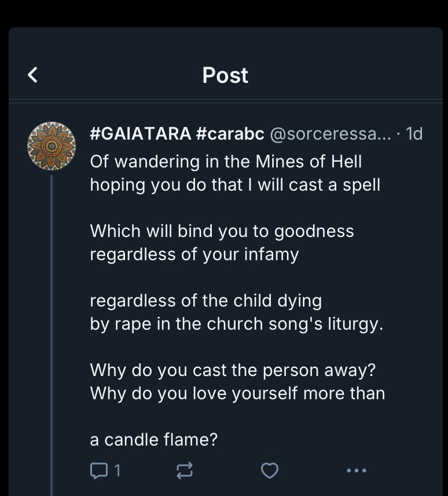Click the line "a candle flame?"
Image resolution: width=448 pixels, height=496 pixels.
click(x=153, y=440)
